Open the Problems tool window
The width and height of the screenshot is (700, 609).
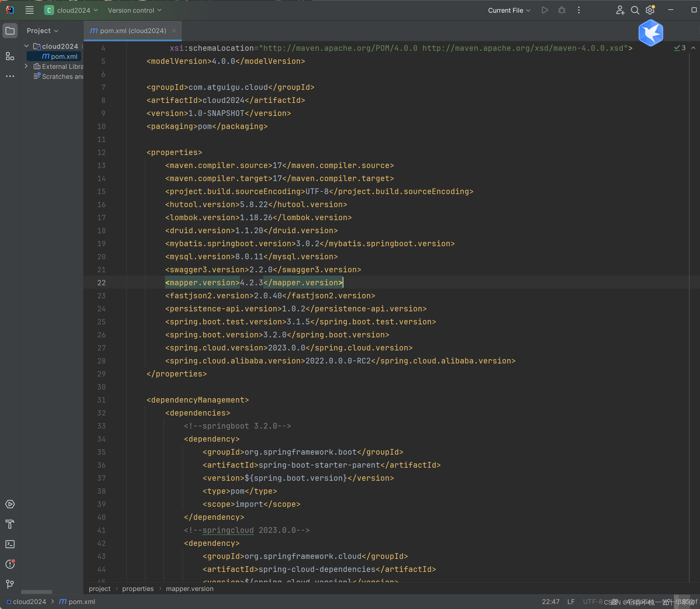10,564
